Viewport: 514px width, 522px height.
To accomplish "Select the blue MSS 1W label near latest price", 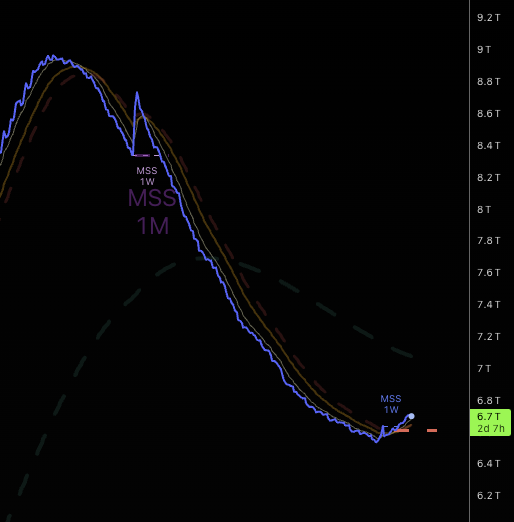I will click(391, 404).
